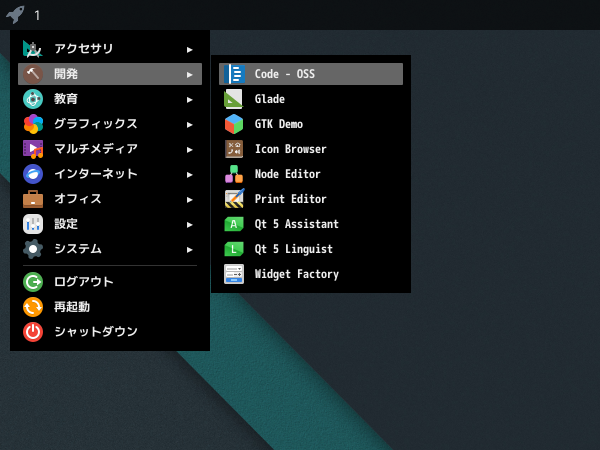Open the マルチメディア menu category

110,149
